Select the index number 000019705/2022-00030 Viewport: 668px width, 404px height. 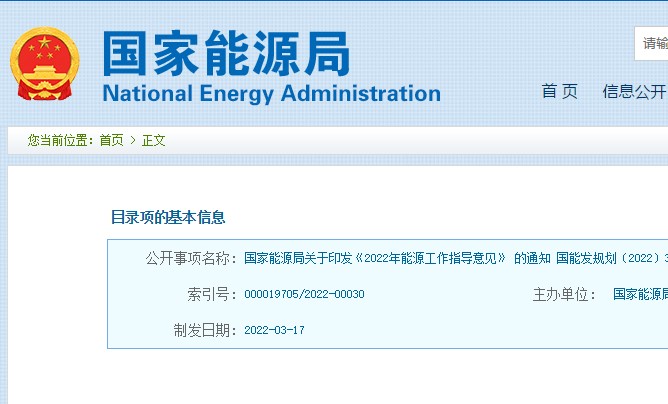point(304,294)
